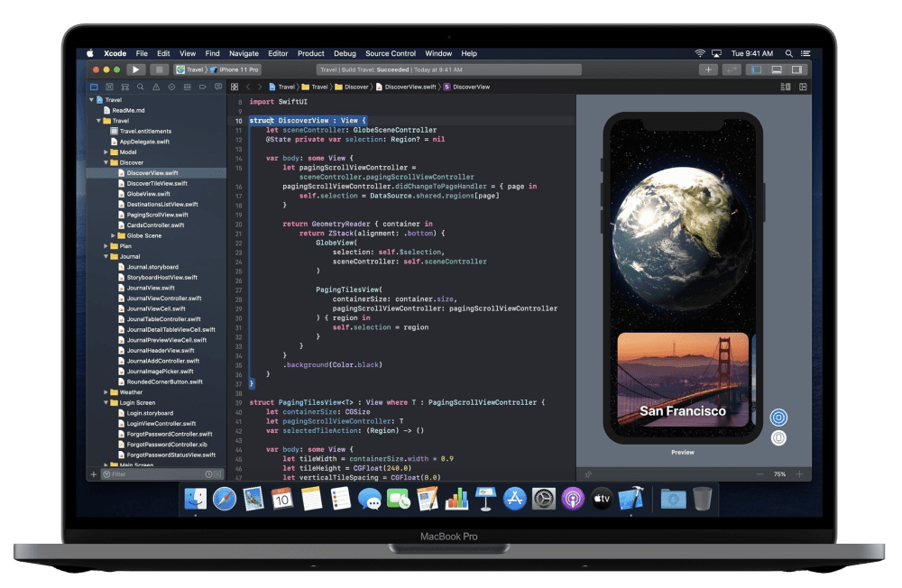Image resolution: width=902 pixels, height=588 pixels.
Task: Open the Debug navigator
Action: [187, 87]
